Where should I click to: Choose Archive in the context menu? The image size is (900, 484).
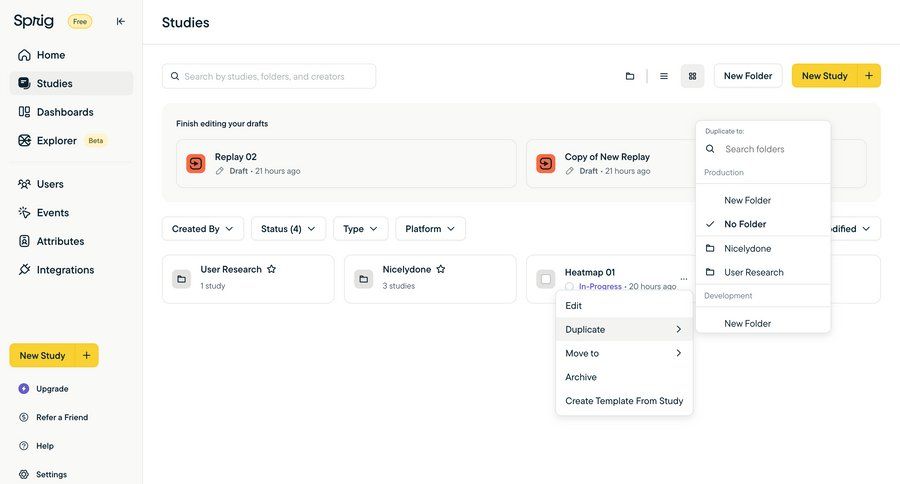(624, 377)
